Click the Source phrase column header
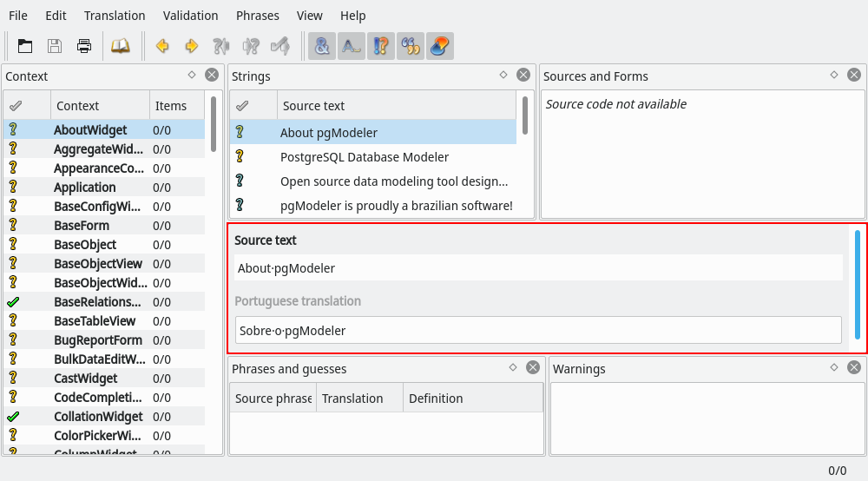868x481 pixels. (273, 399)
